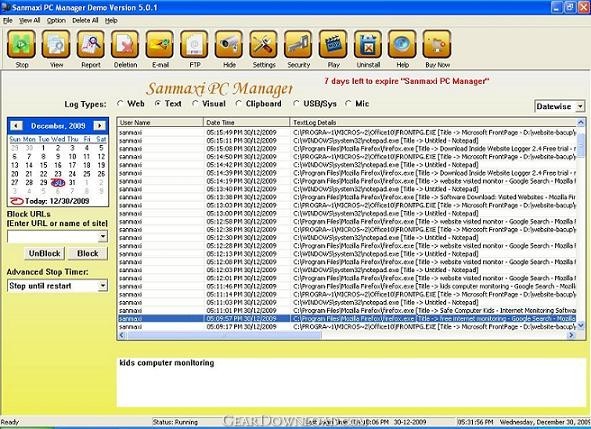Click the horizontal scrollbar thumb in log list
Viewport: 591px width, 429px height.
(225, 335)
